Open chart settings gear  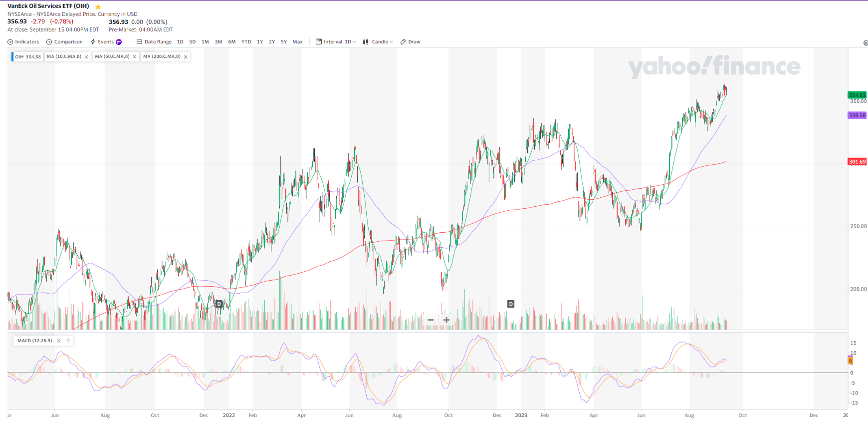866,43
